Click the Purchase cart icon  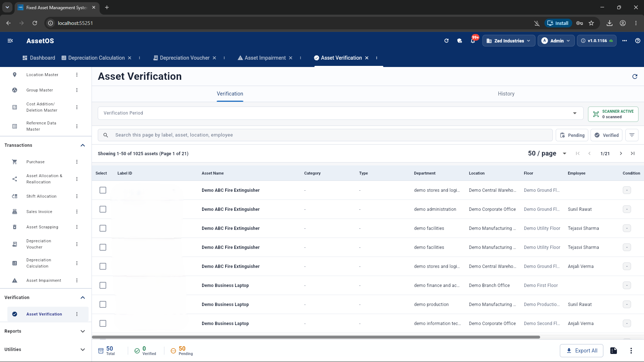[15, 162]
